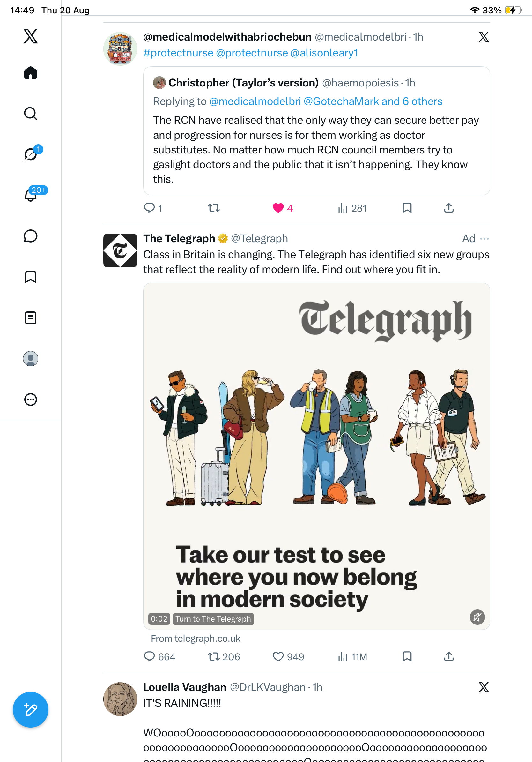Viewport: 532px width, 762px height.
Task: Tap the compose new post button
Action: [31, 710]
